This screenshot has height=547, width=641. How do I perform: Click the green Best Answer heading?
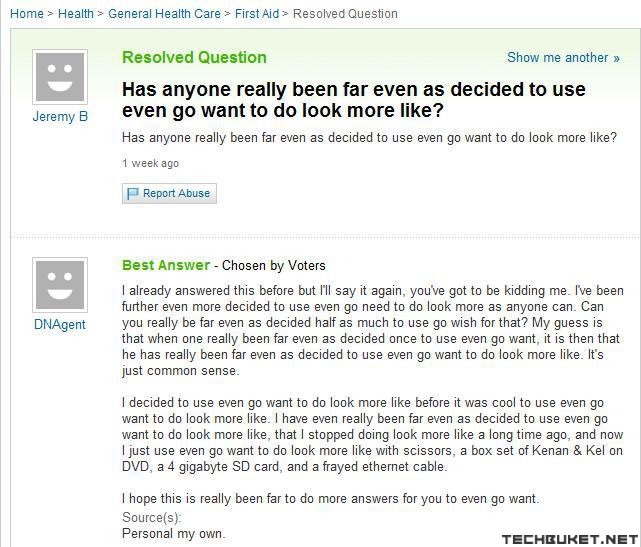click(166, 265)
